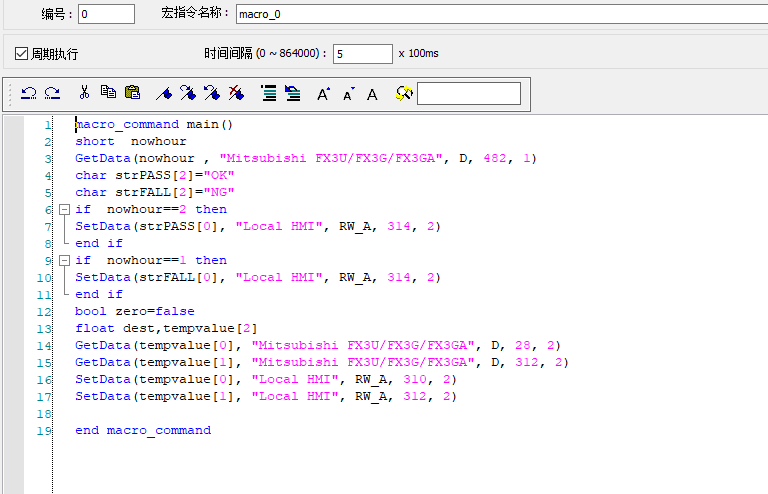Viewport: 768px width, 494px height.
Task: Clear all bookmarks with red X flag icon
Action: (x=236, y=93)
